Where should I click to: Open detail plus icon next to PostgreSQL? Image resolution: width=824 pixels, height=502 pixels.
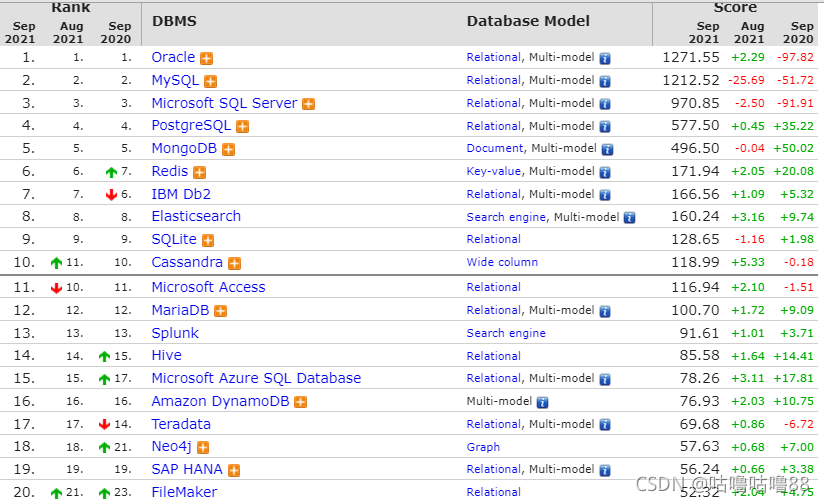[x=242, y=127]
